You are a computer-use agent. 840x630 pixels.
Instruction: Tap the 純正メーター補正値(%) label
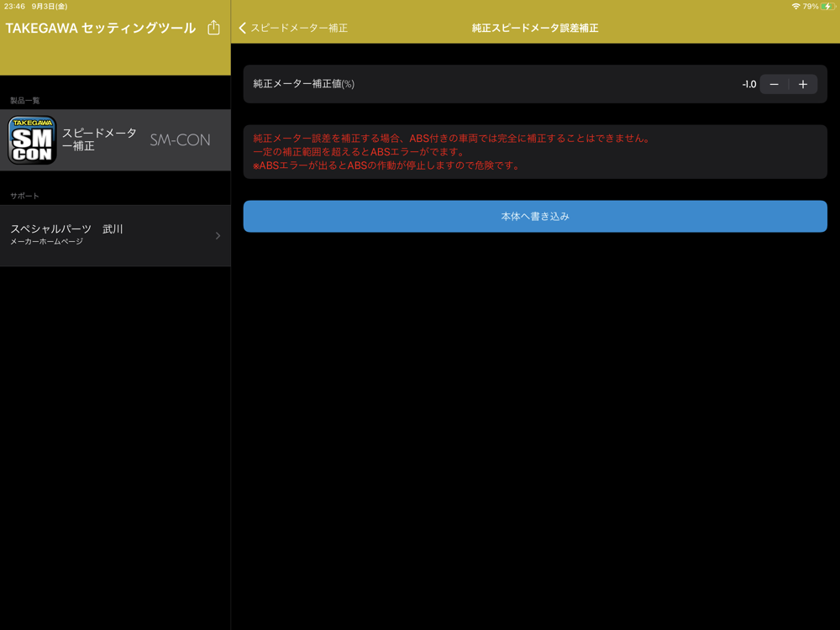(x=304, y=84)
